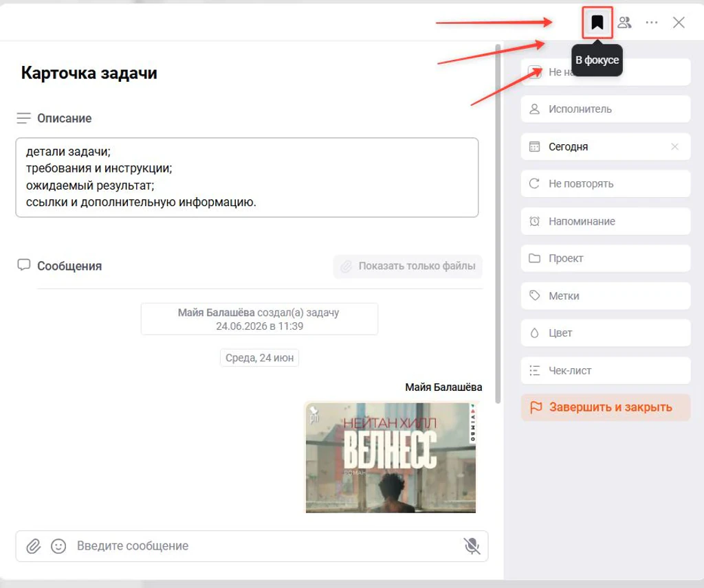Clear the 'Сегодня' date with X
704x588 pixels.
pyautogui.click(x=674, y=147)
